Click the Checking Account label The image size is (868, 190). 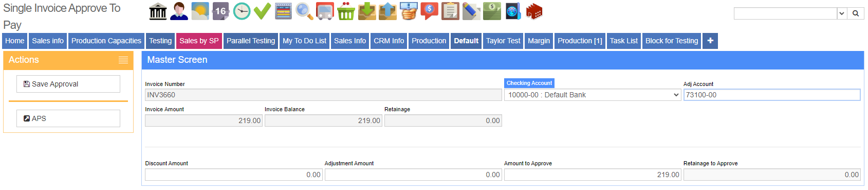[x=529, y=83]
